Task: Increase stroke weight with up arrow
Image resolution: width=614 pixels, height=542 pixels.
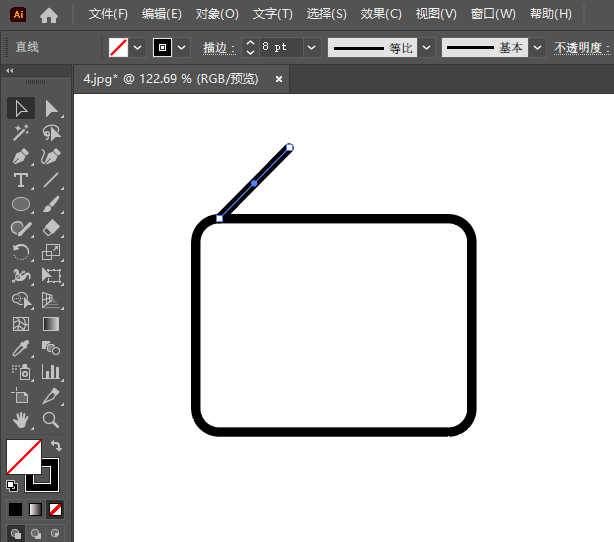Action: click(x=251, y=43)
